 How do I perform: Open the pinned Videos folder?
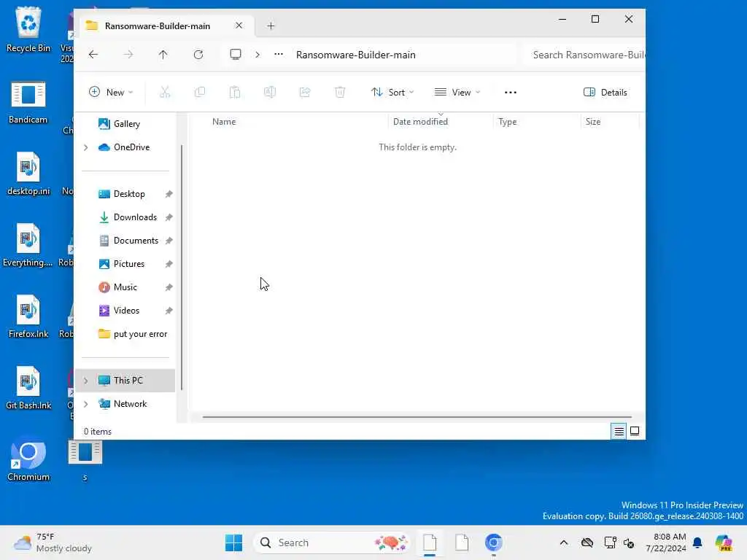coord(126,311)
